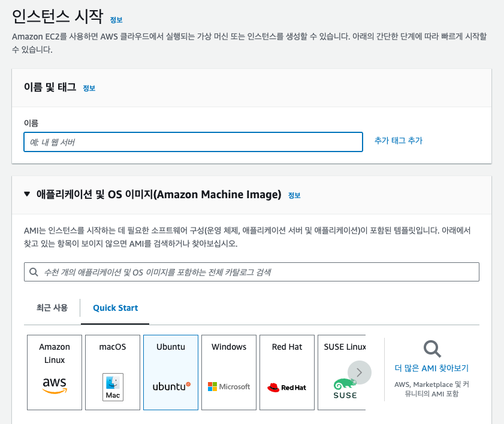
Task: Collapse the 애플리케이션 및 OS 이미지 section
Action: tap(27, 194)
